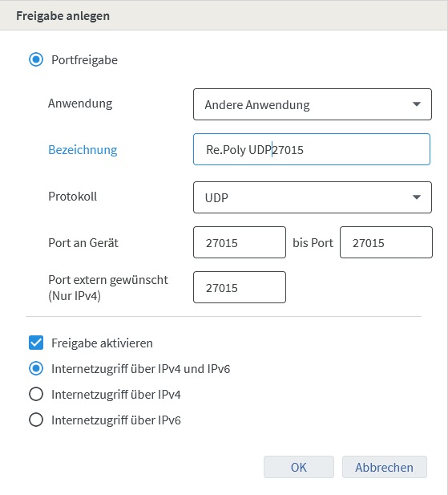Select the Portfreigabe radio button

[36, 59]
